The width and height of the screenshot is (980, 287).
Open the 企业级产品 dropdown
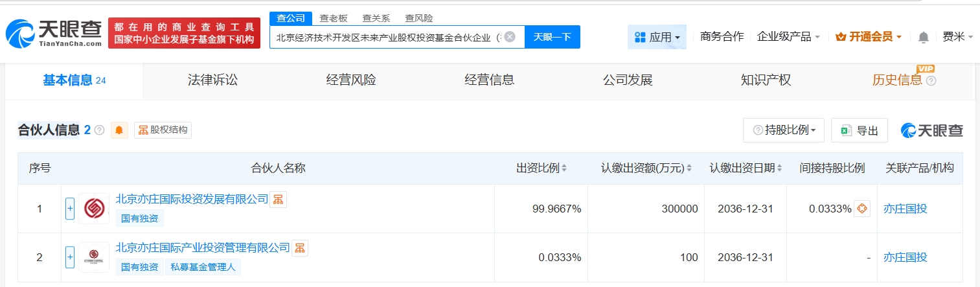click(788, 37)
